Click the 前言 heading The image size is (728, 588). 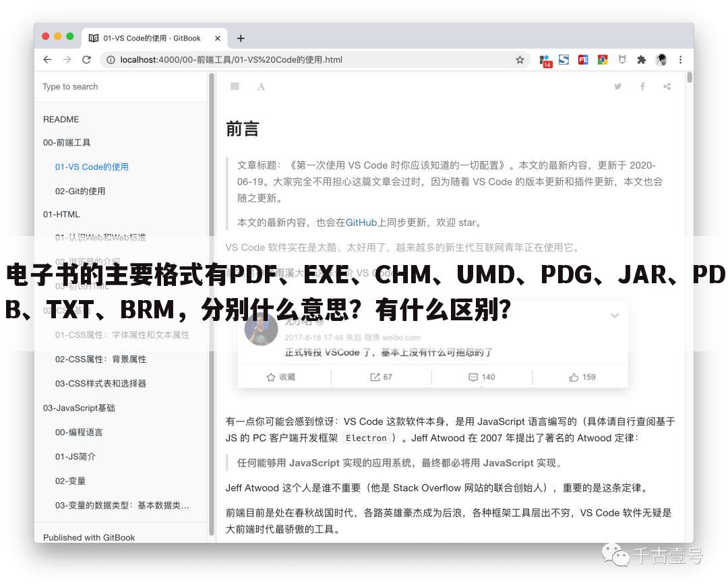tap(243, 129)
